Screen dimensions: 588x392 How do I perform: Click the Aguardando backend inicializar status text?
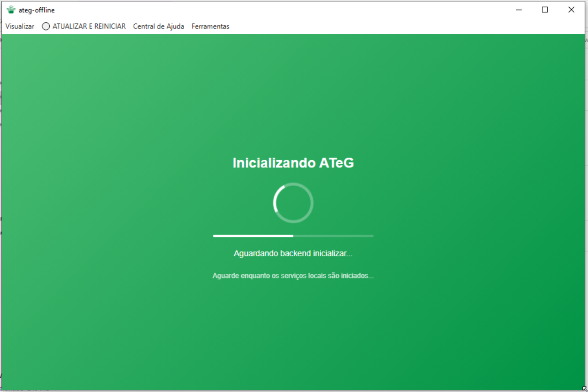pos(293,252)
